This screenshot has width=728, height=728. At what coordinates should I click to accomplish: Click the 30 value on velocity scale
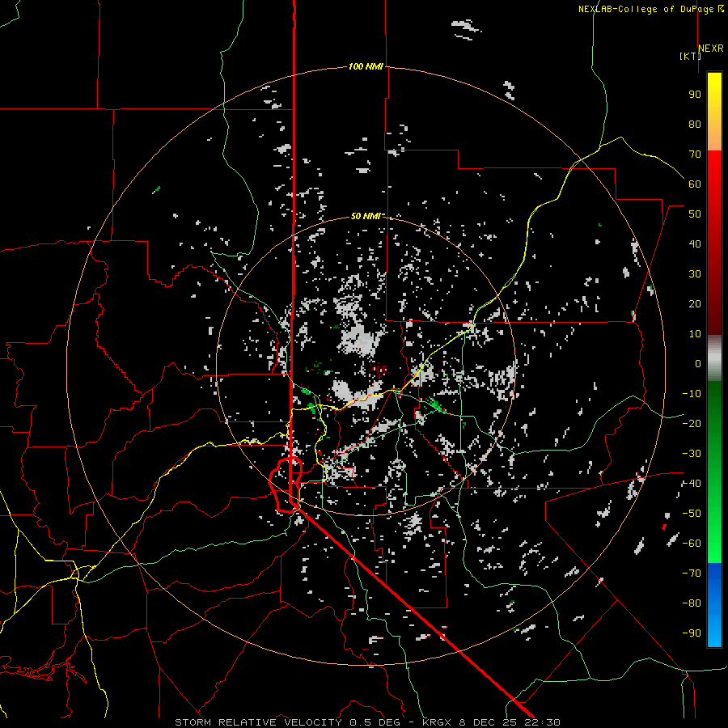695,274
